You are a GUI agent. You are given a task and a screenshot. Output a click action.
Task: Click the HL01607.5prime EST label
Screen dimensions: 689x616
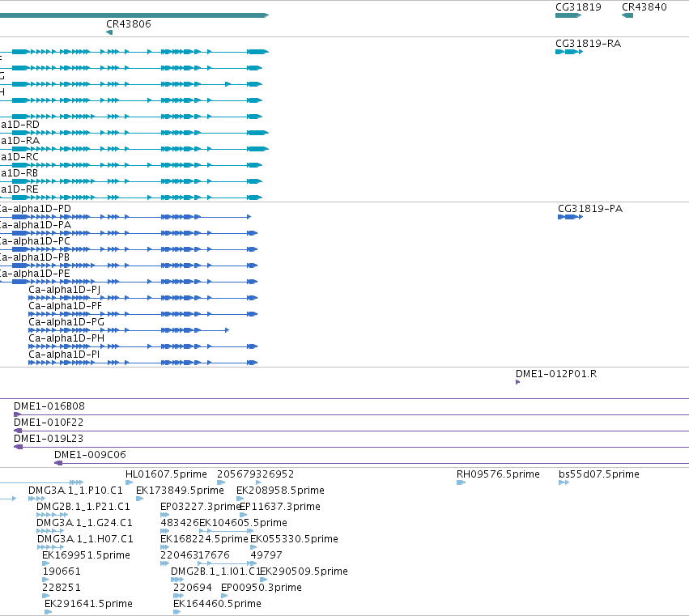166,474
